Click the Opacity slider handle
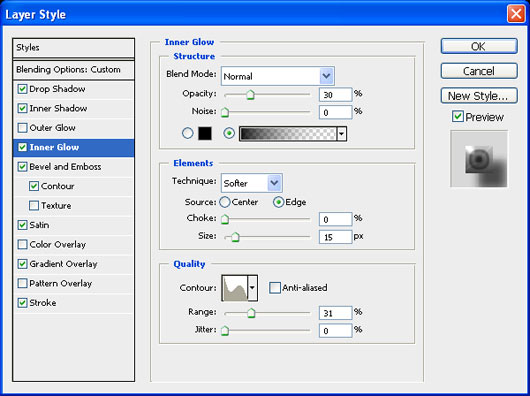The image size is (530, 396). click(250, 95)
